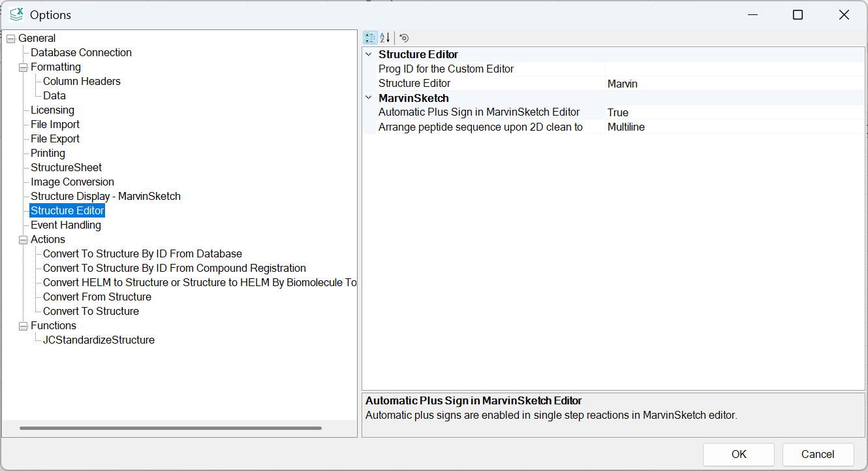Collapse the Formatting tree node
Screen dimensions: 868x471
point(23,67)
